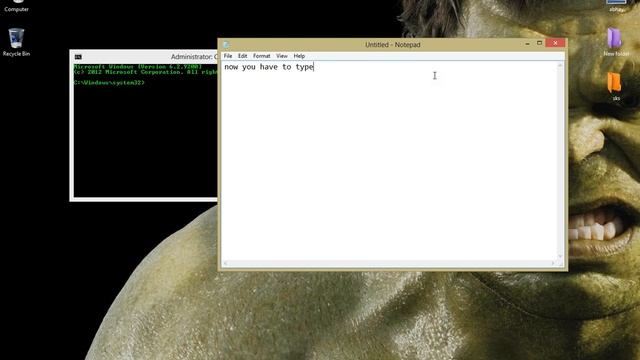Open the Help menu in Notepad

pos(299,56)
